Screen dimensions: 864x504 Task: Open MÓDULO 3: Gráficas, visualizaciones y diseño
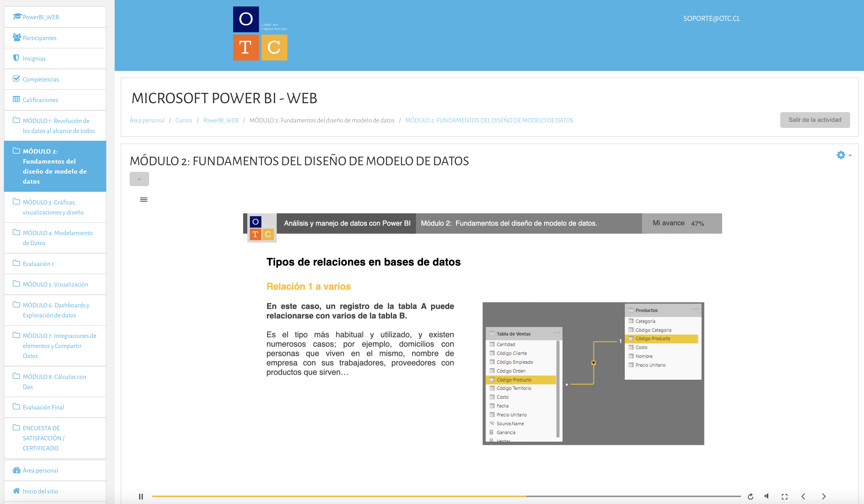click(x=55, y=207)
